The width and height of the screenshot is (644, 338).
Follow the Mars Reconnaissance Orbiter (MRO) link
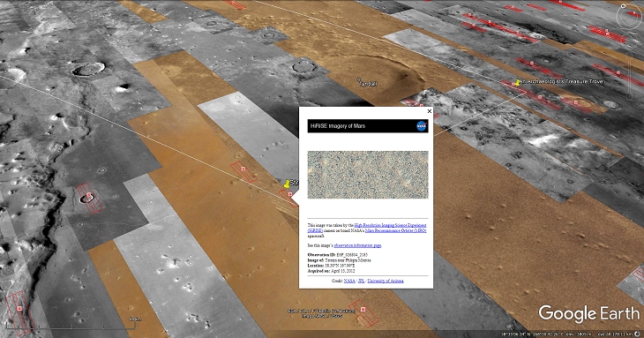[395, 231]
